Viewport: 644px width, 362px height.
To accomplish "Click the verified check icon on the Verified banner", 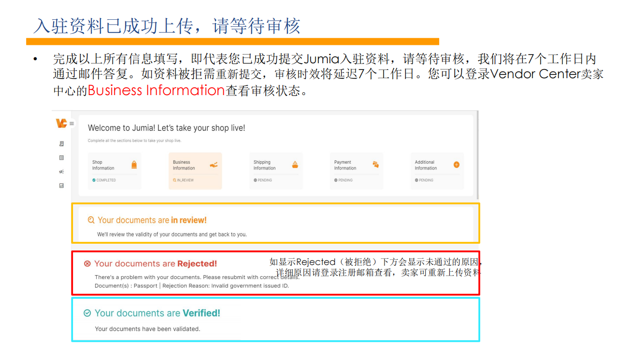I will [x=87, y=313].
